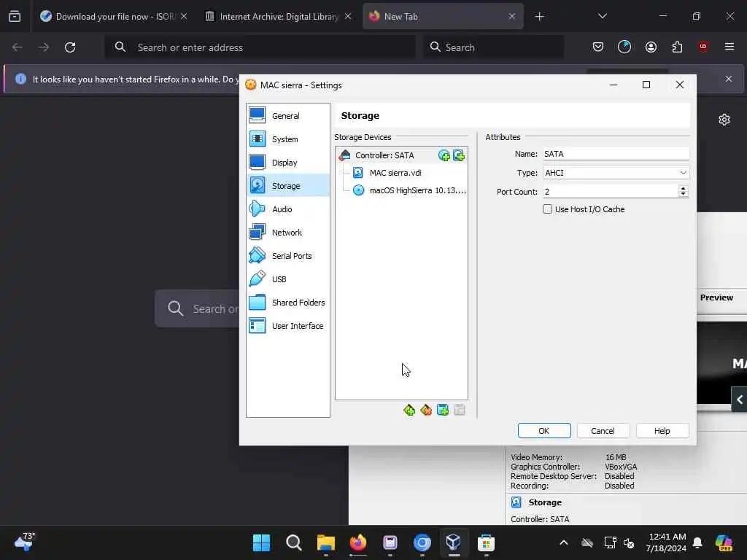Screen dimensions: 747x560
Task: Click Help in settings dialog
Action: (x=662, y=431)
